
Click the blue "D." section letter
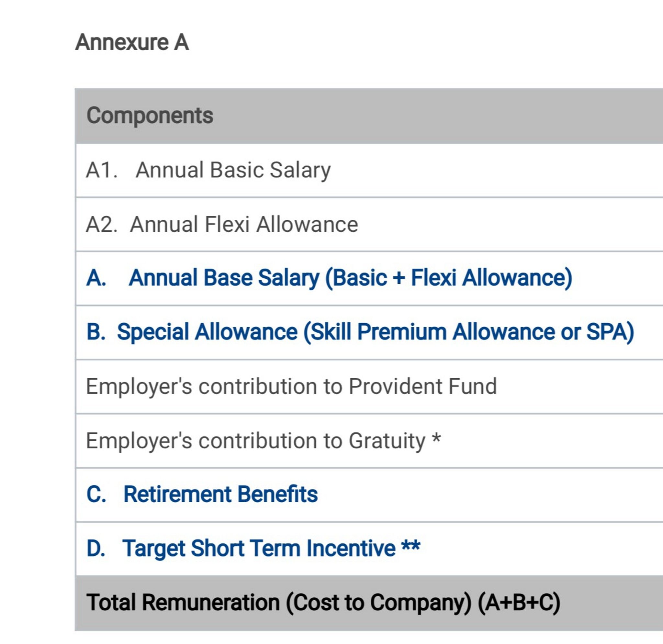click(x=96, y=548)
